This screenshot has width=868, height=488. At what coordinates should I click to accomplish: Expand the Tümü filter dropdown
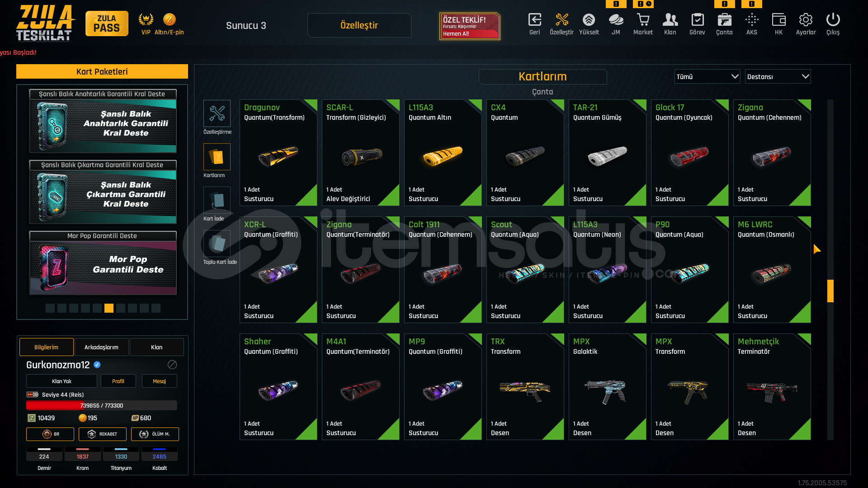[707, 76]
